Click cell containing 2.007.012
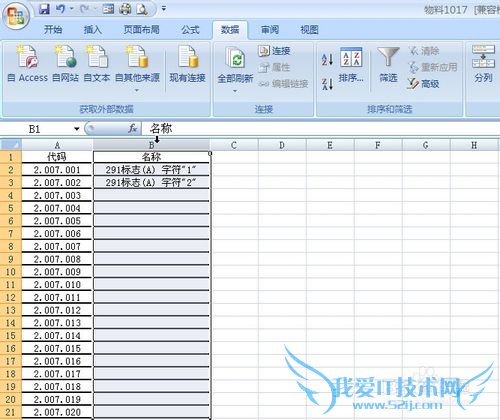The height and width of the screenshot is (420, 500). (x=57, y=310)
